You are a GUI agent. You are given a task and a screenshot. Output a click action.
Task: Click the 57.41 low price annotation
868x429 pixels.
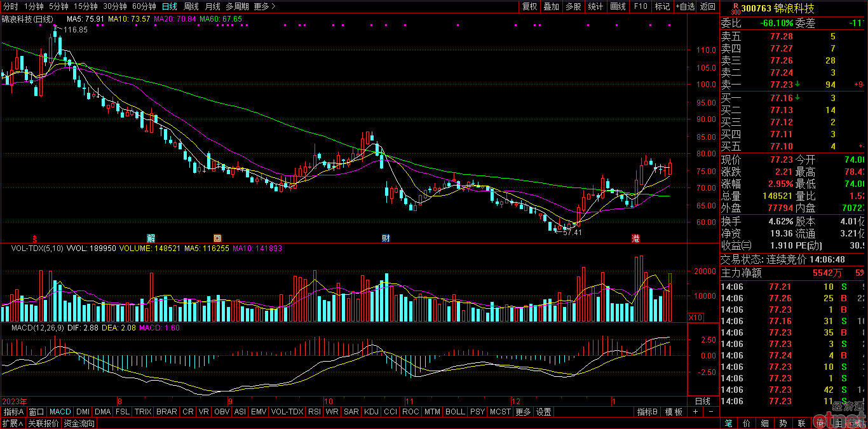pyautogui.click(x=573, y=233)
